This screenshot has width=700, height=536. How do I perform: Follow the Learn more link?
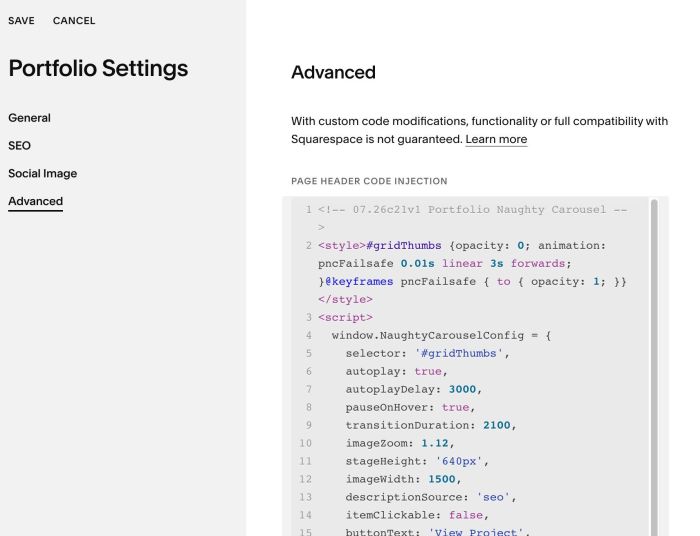[496, 139]
